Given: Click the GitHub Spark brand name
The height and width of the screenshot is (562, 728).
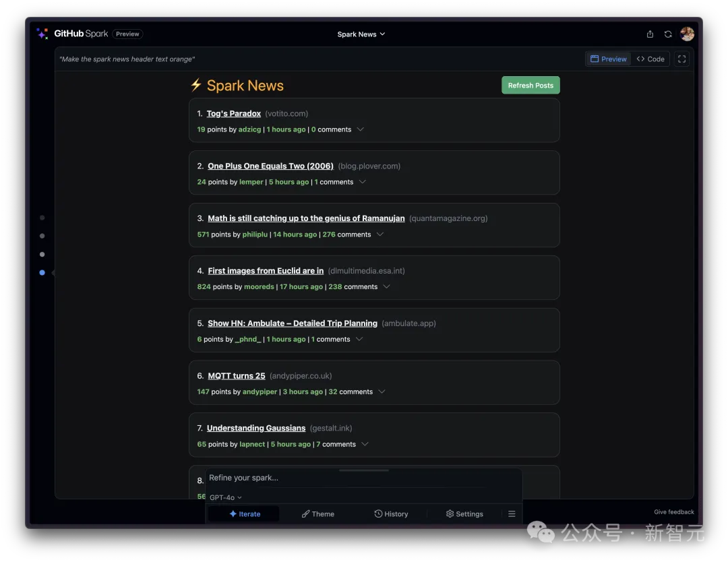Looking at the screenshot, I should click(x=82, y=34).
